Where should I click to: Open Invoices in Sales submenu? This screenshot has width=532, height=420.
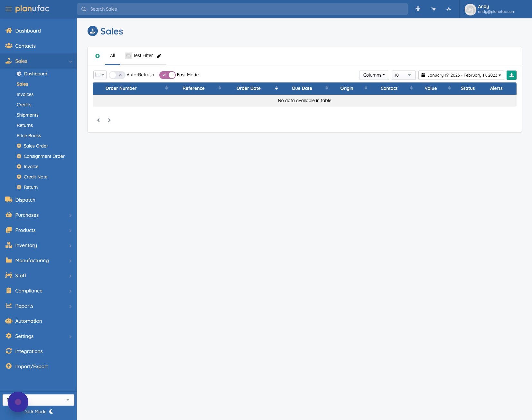pos(25,94)
